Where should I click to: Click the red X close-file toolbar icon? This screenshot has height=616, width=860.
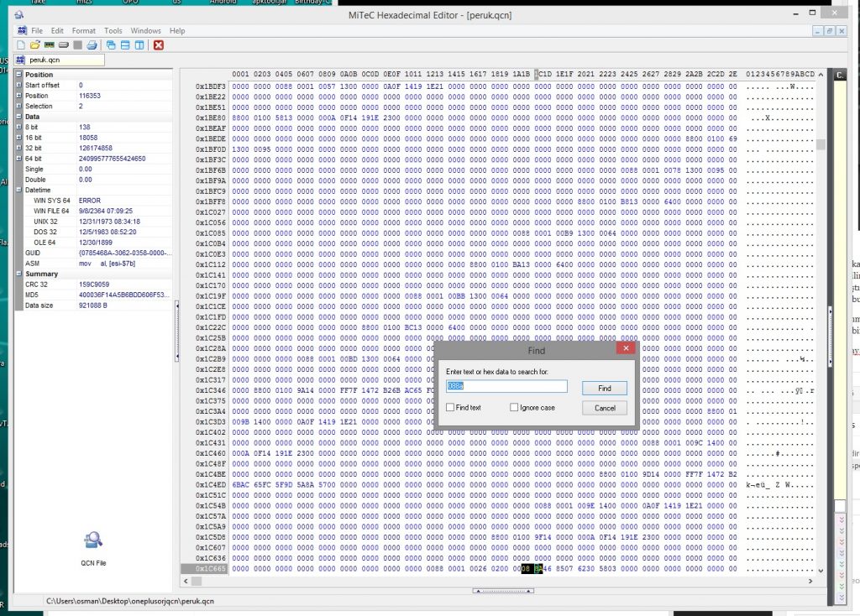click(x=158, y=44)
